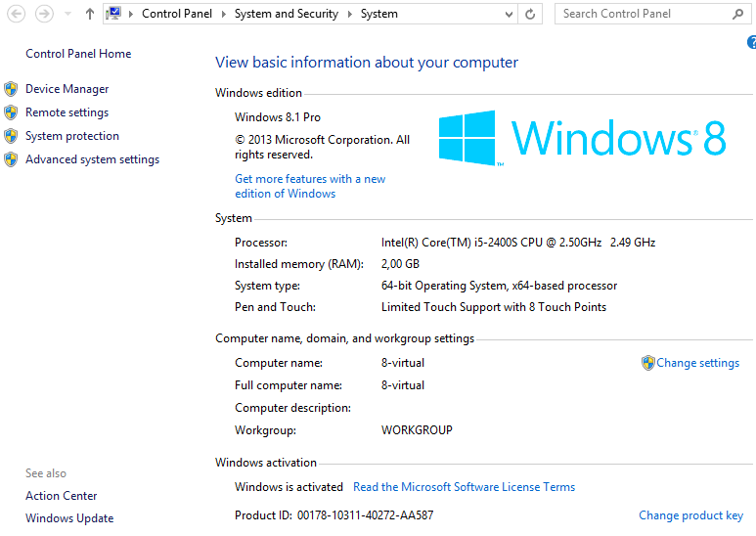Open Control Panel Home
The image size is (756, 536).
[x=78, y=54]
